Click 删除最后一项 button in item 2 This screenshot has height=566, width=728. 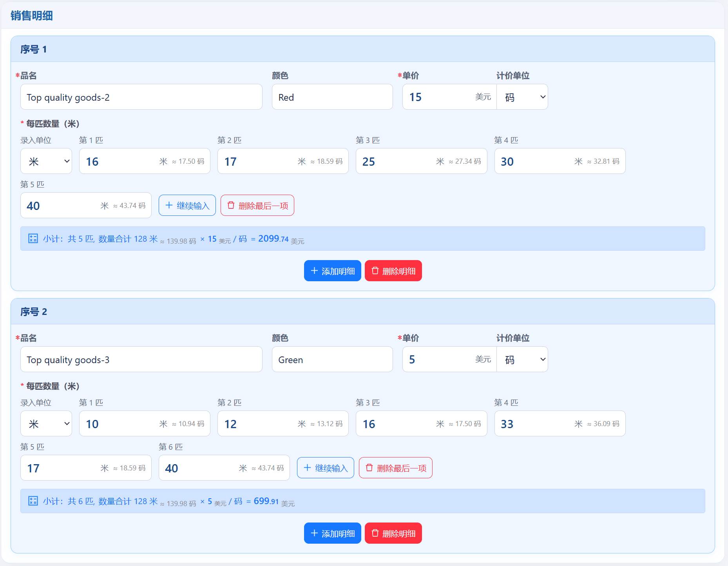[x=396, y=468]
